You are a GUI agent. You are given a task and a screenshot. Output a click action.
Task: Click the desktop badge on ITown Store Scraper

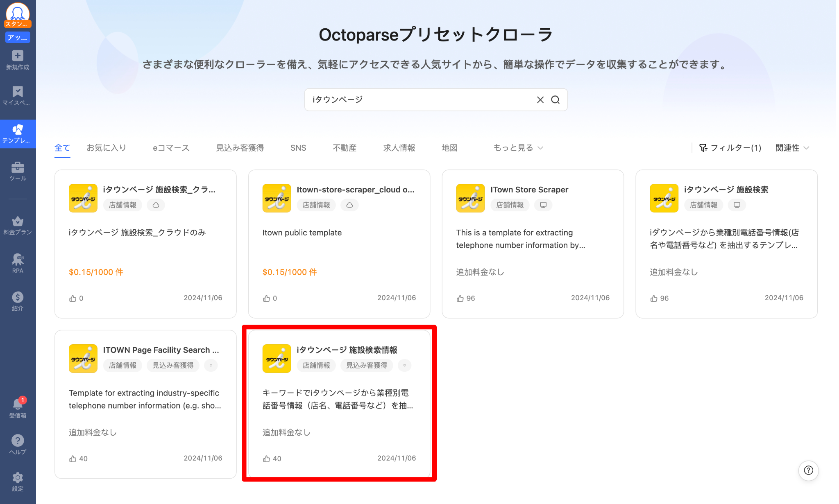coord(543,205)
